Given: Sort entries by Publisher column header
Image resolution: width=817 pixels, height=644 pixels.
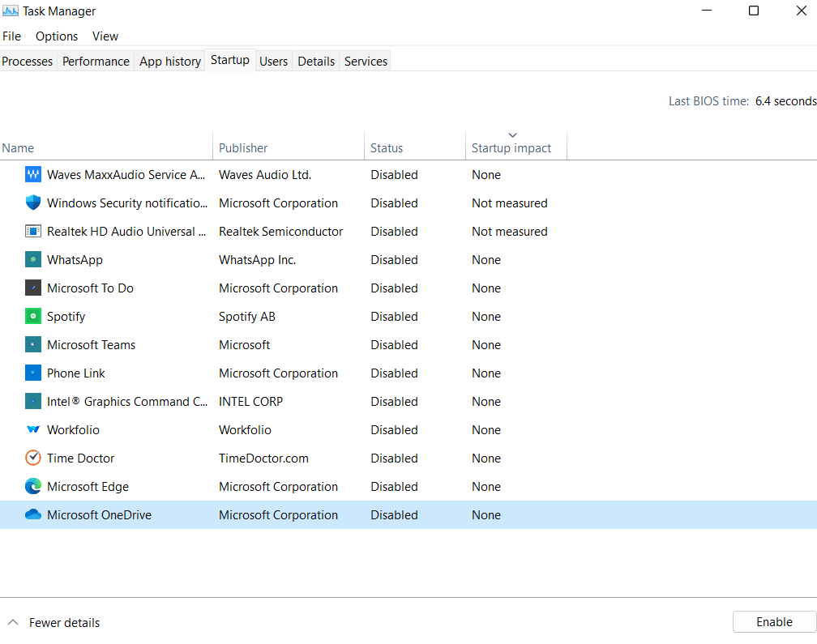Looking at the screenshot, I should coord(243,148).
